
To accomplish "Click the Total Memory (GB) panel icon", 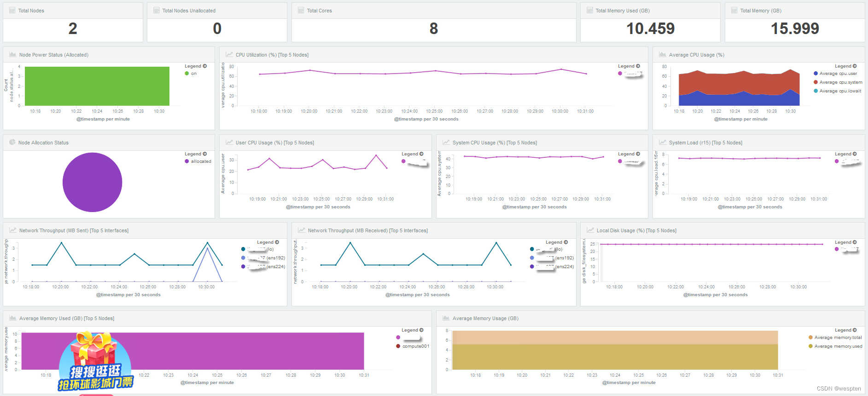I will (x=734, y=11).
